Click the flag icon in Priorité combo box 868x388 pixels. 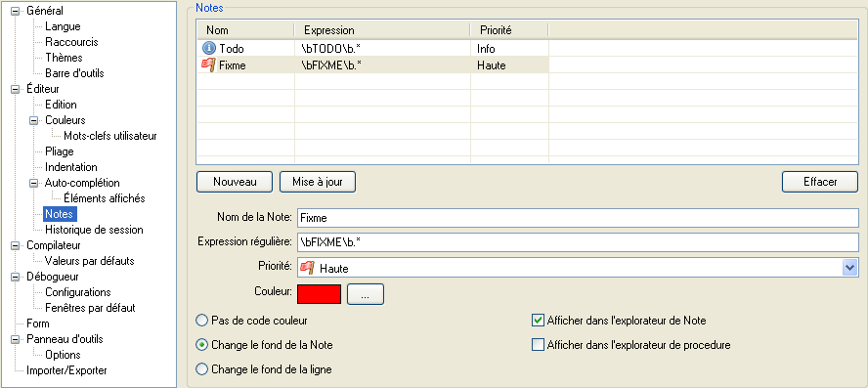pyautogui.click(x=306, y=269)
